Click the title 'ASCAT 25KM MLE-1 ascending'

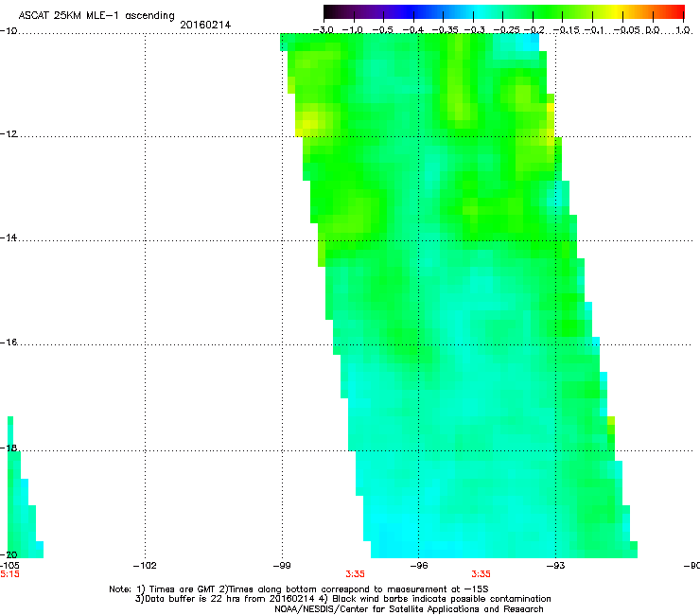click(96, 15)
